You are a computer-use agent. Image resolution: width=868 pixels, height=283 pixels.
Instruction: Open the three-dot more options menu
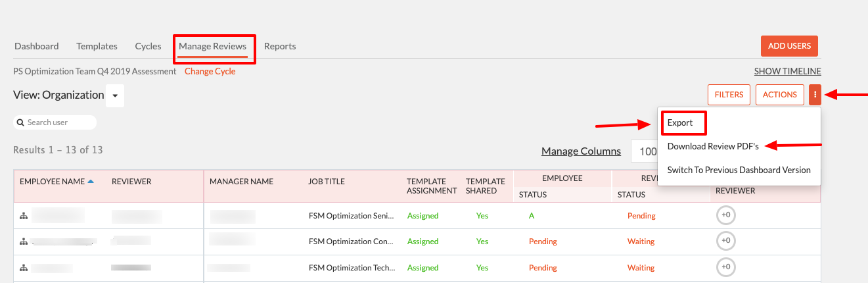pyautogui.click(x=815, y=95)
